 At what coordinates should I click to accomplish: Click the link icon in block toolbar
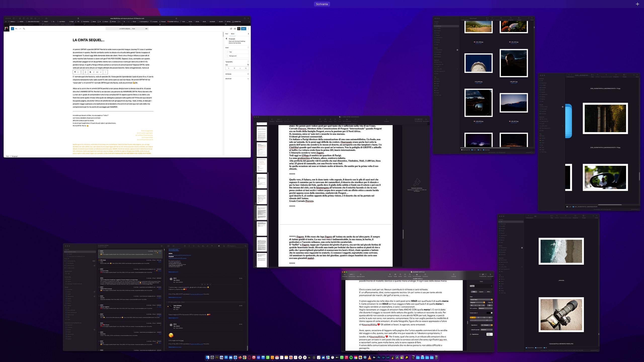click(97, 72)
